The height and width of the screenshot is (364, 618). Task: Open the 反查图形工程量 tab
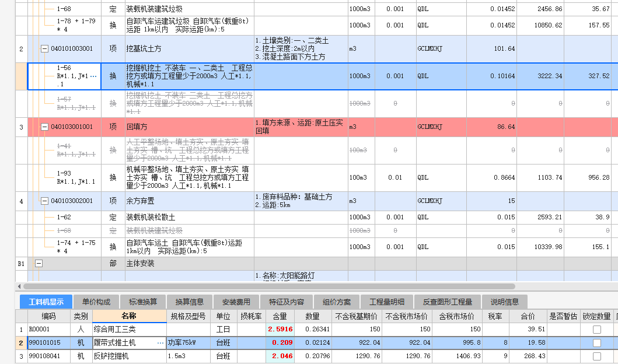448,302
